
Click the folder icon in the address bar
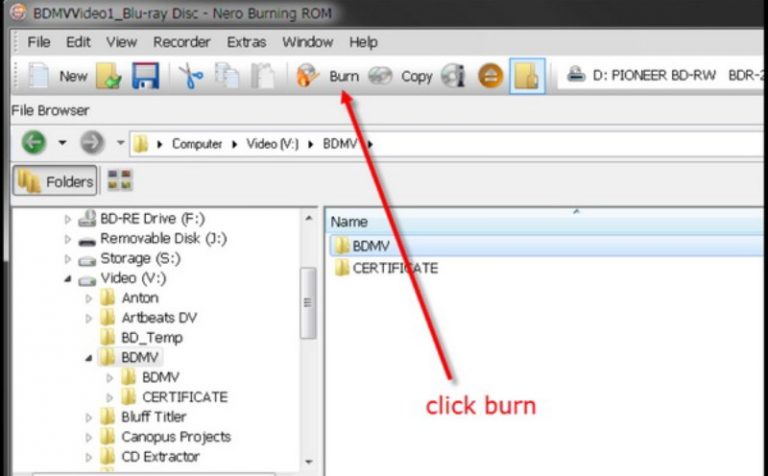(141, 143)
